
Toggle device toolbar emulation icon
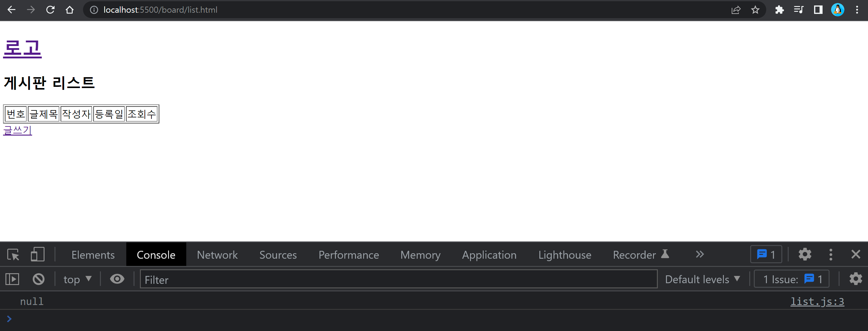[x=37, y=254]
